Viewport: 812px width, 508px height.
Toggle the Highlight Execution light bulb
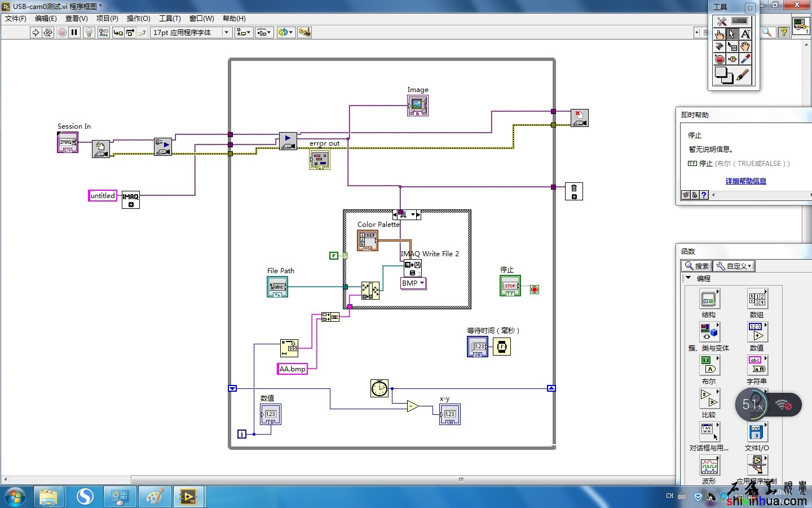tap(89, 33)
